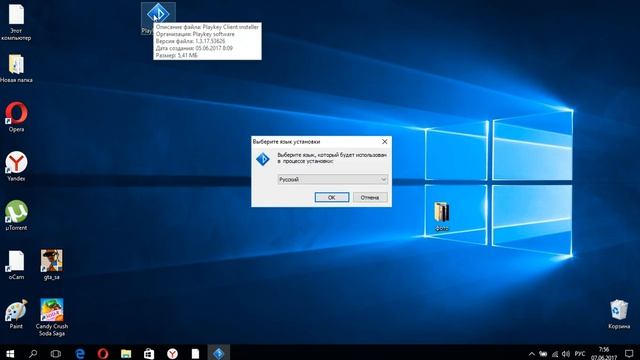Launch Opera from the taskbar

[103, 353]
